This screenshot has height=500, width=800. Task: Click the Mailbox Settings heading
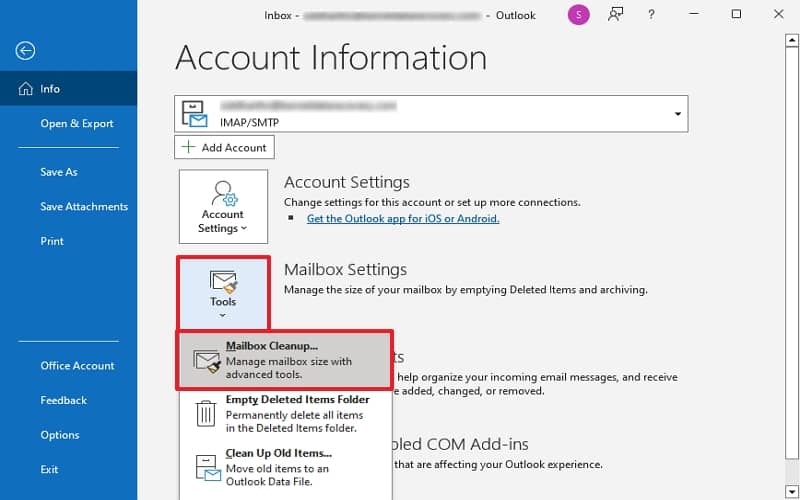point(345,269)
